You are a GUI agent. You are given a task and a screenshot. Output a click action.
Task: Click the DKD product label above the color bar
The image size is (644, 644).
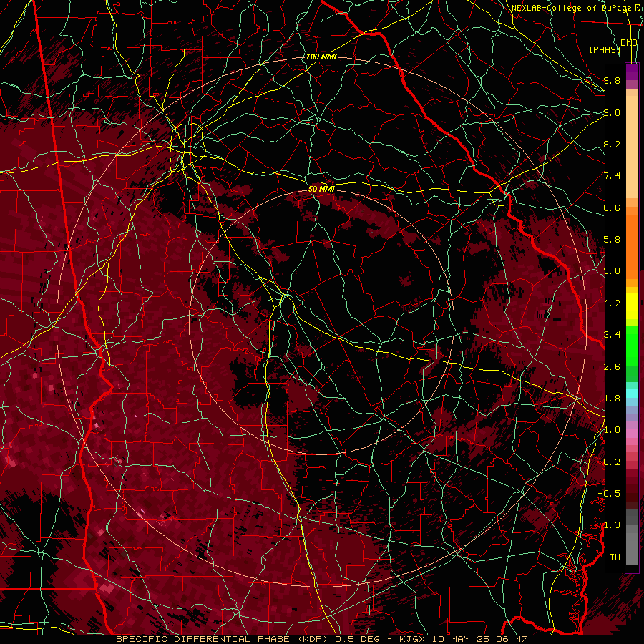(629, 43)
